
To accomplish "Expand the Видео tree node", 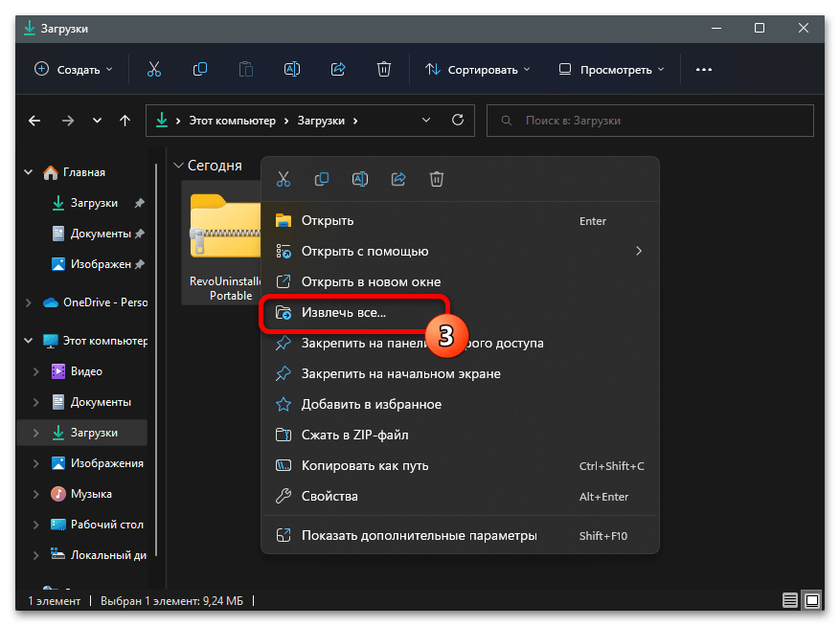I will tap(35, 371).
